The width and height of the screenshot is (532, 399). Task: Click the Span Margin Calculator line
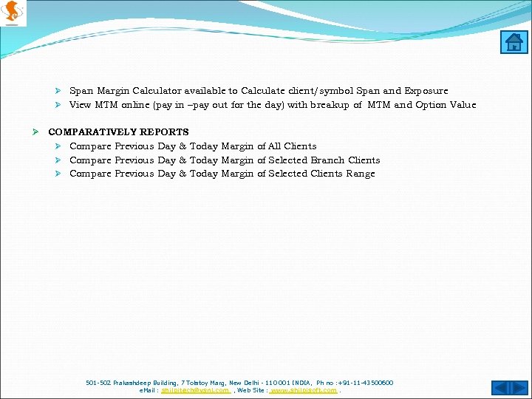[x=259, y=91]
